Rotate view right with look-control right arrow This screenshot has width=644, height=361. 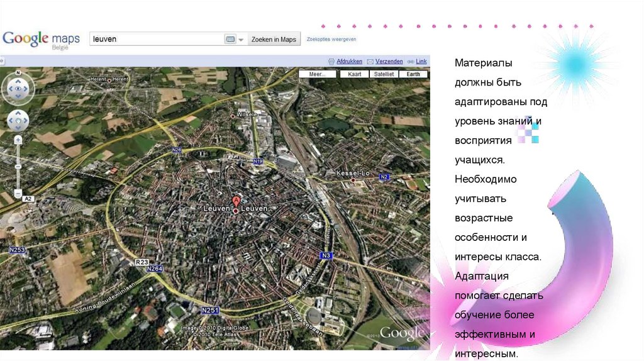coord(25,89)
